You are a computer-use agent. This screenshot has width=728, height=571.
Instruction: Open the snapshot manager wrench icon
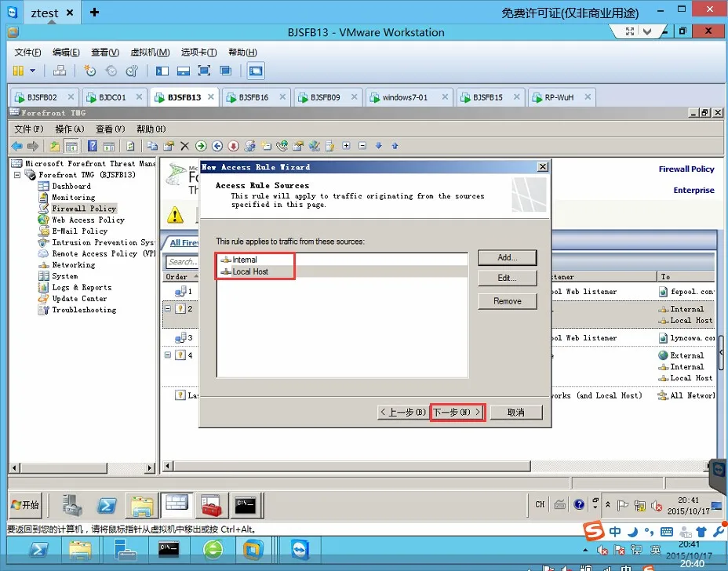tap(132, 71)
